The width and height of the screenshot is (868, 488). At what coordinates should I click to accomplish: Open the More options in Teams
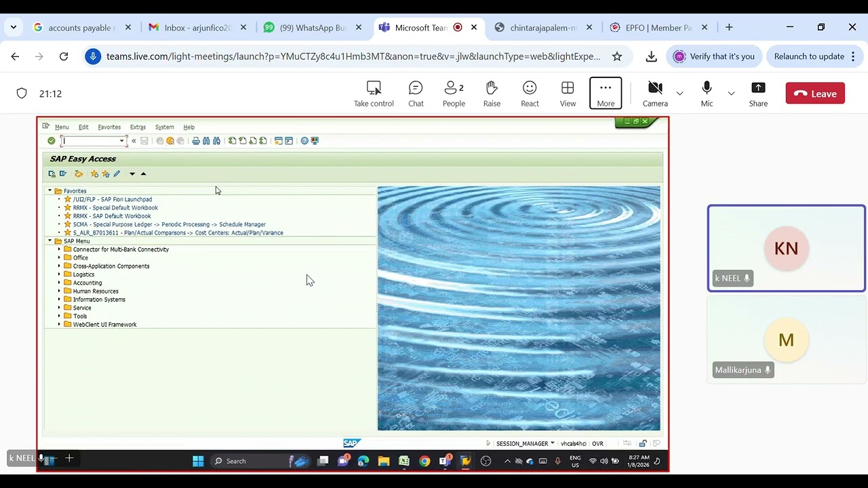click(606, 94)
